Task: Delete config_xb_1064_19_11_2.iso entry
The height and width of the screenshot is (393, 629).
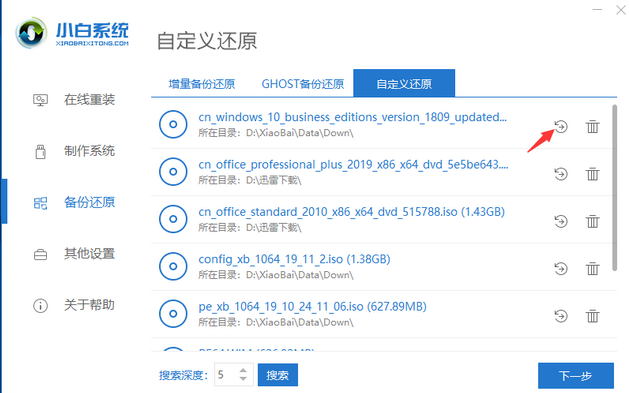Action: pos(592,269)
